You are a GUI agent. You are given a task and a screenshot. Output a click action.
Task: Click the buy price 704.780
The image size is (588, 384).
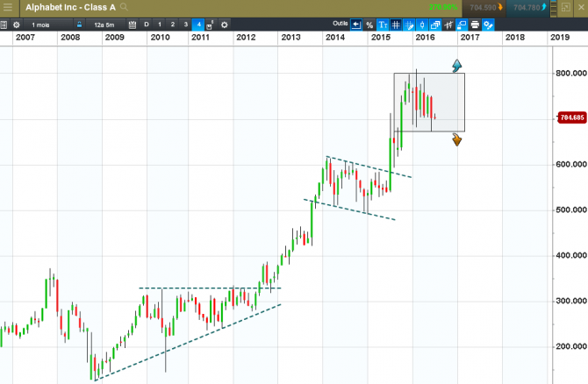pyautogui.click(x=529, y=8)
